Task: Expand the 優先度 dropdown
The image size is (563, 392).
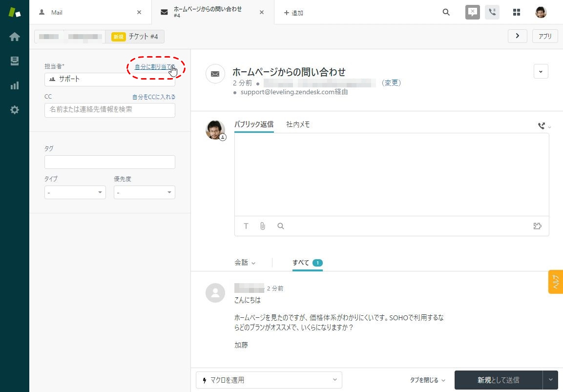Action: (144, 193)
